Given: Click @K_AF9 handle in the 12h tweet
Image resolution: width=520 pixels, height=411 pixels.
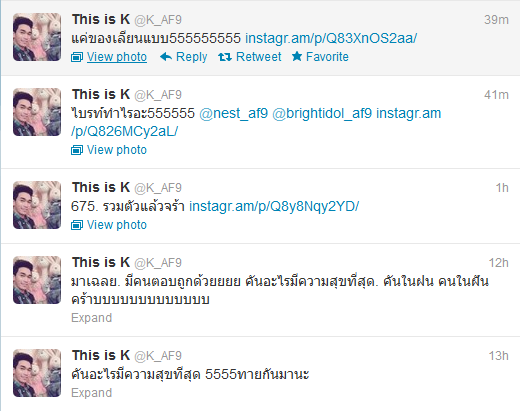Looking at the screenshot, I should coord(158,263).
